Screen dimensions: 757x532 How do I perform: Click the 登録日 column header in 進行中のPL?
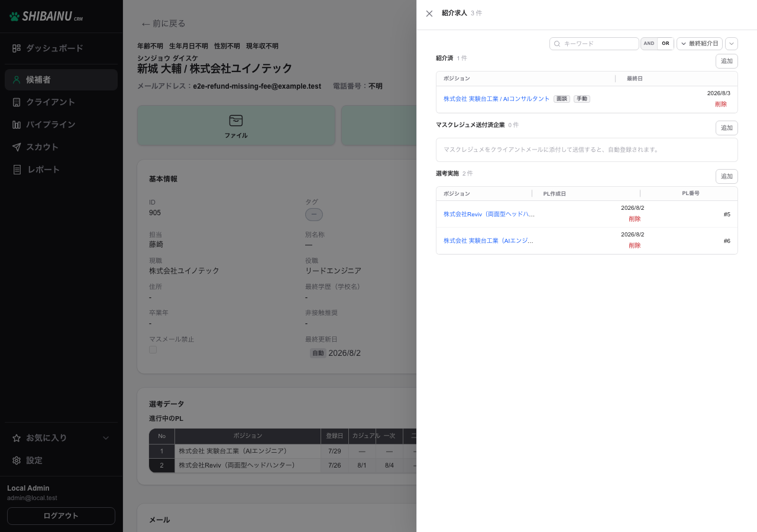point(335,436)
